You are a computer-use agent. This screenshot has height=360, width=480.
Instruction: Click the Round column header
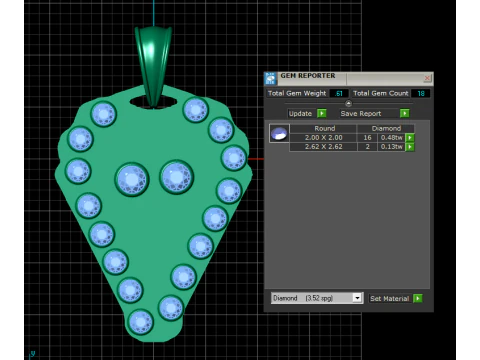click(324, 129)
